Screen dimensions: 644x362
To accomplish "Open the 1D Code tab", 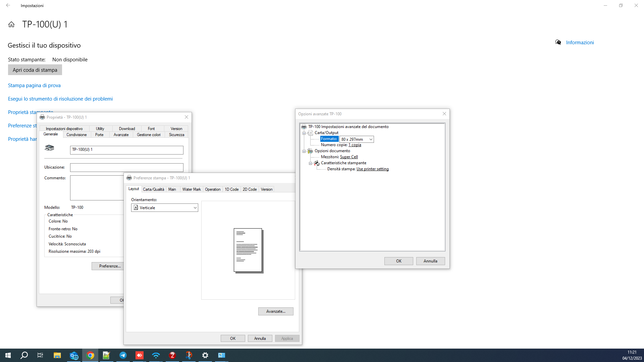I will coord(231,189).
